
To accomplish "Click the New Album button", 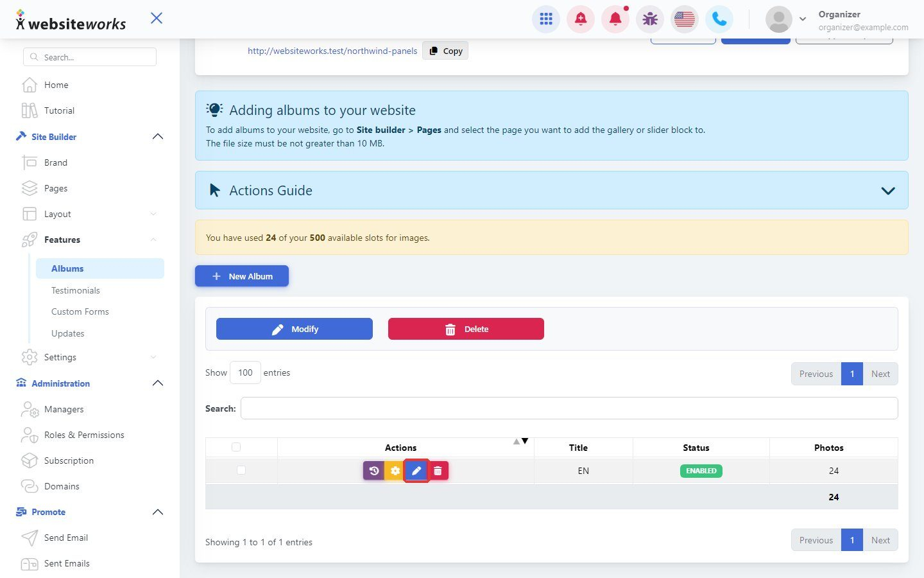I will pyautogui.click(x=242, y=276).
